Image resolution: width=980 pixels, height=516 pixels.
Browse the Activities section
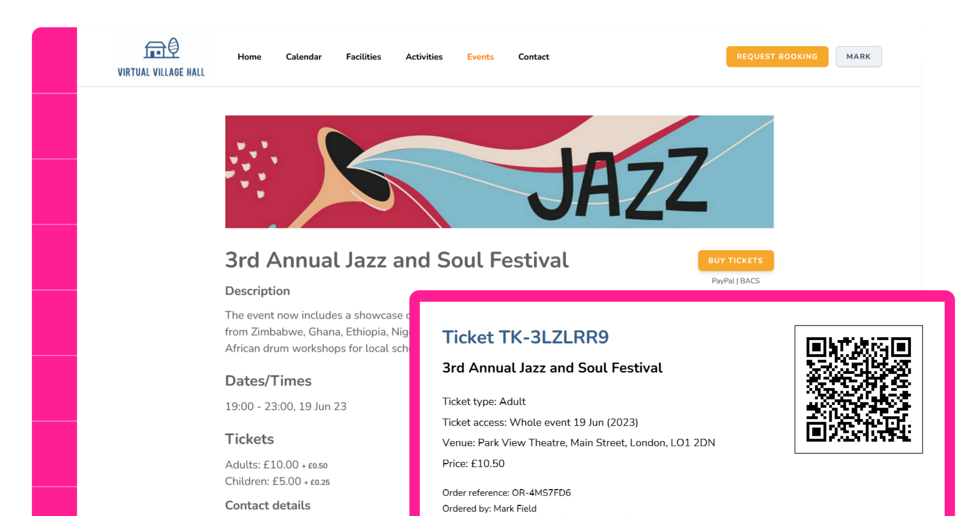[x=424, y=57]
